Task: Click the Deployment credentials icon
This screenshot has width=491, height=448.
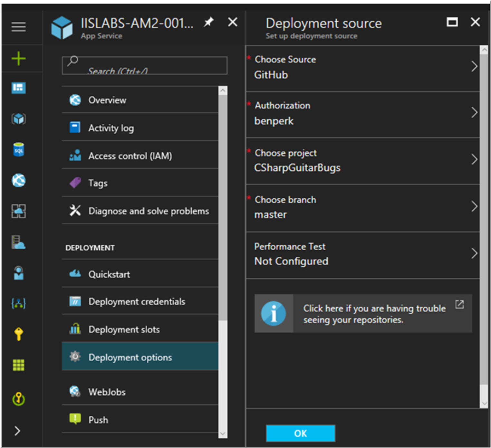Action: (x=75, y=301)
